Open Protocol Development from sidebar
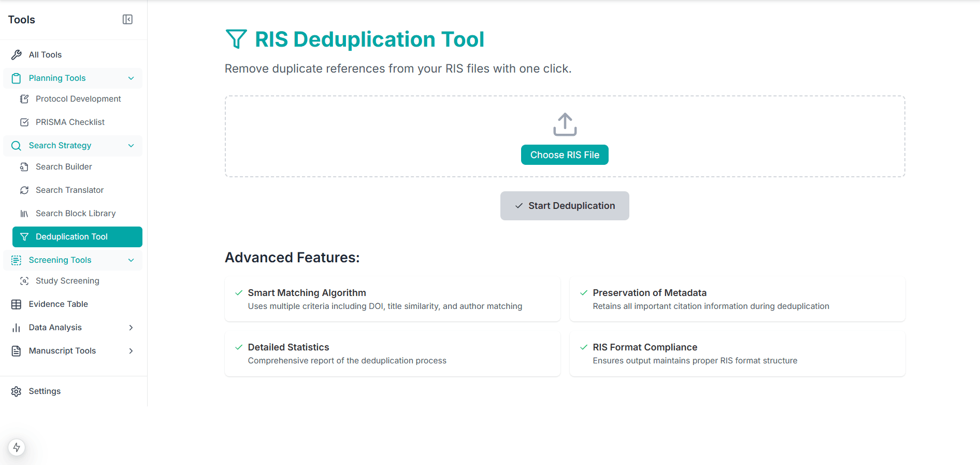Image resolution: width=980 pixels, height=465 pixels. (x=78, y=99)
